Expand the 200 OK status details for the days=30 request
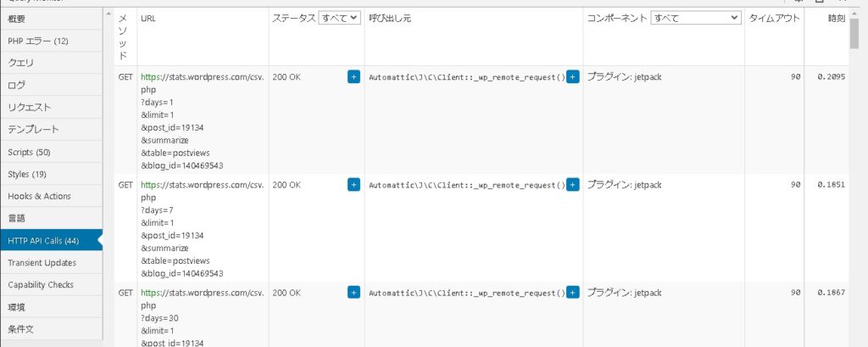 353,292
